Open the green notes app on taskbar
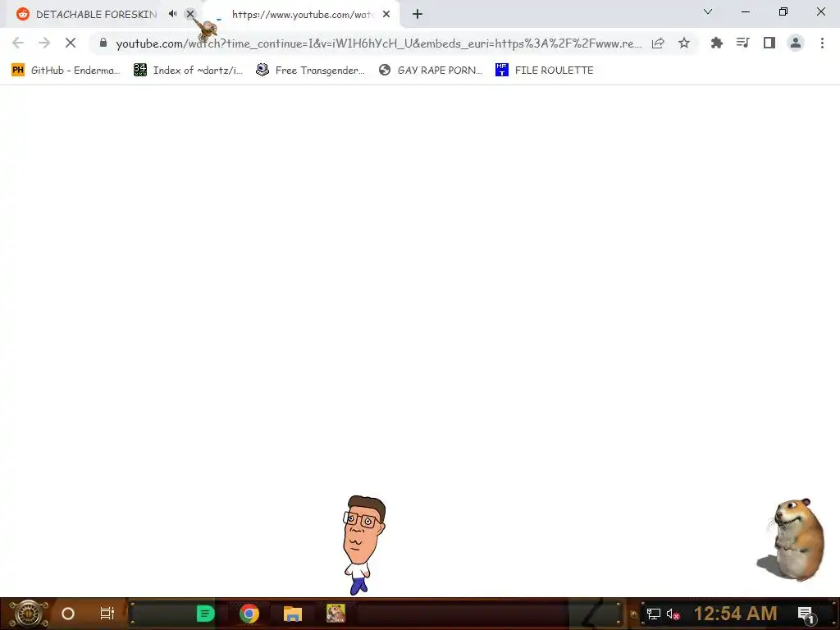 coord(205,614)
